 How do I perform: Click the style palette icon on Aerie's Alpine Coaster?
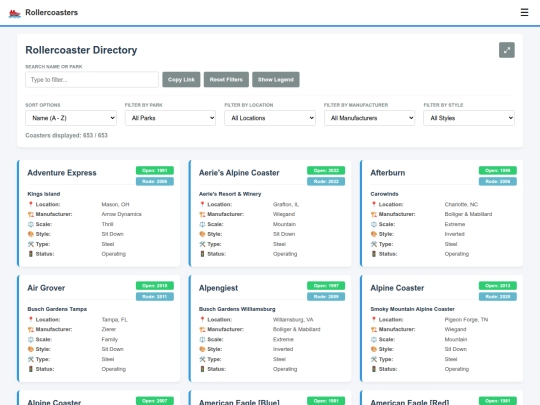pos(202,234)
